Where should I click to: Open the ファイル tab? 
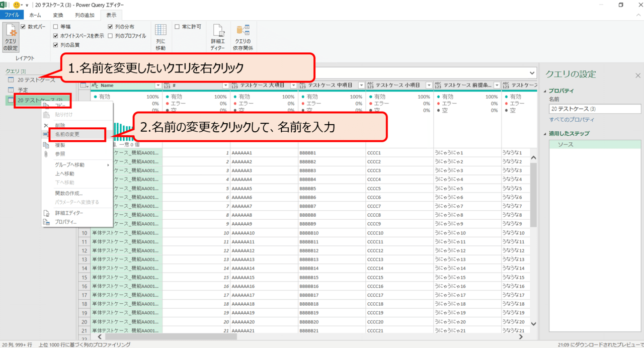[x=12, y=15]
